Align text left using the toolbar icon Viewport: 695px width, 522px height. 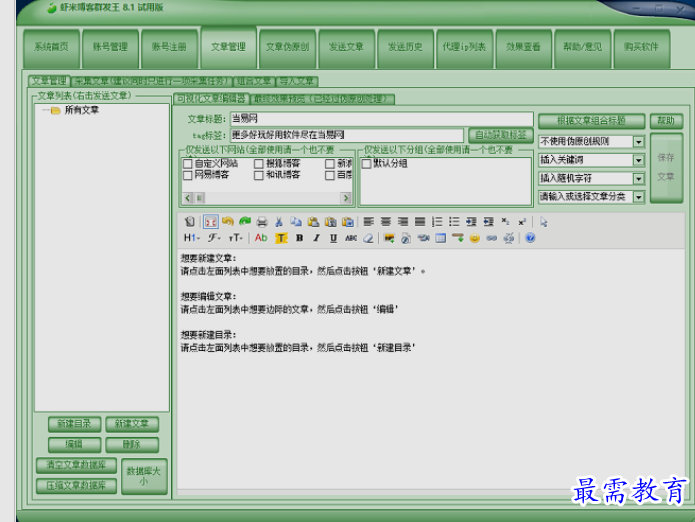pyautogui.click(x=368, y=222)
